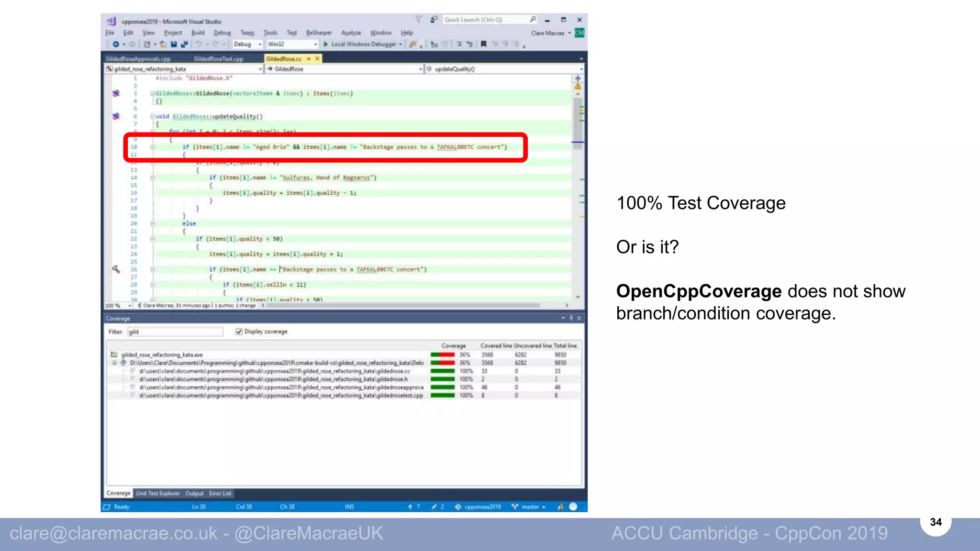Select the gildedrosetest.cpp coverage row

pyautogui.click(x=345, y=395)
